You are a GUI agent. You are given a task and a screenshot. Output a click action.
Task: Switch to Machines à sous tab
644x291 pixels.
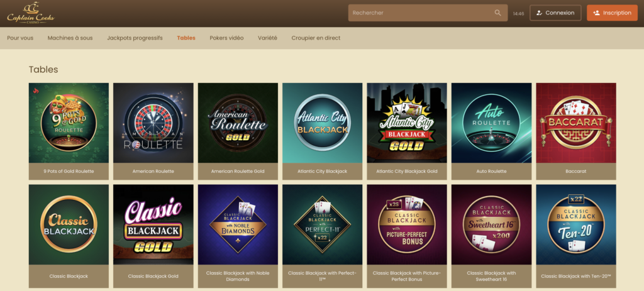click(x=70, y=38)
